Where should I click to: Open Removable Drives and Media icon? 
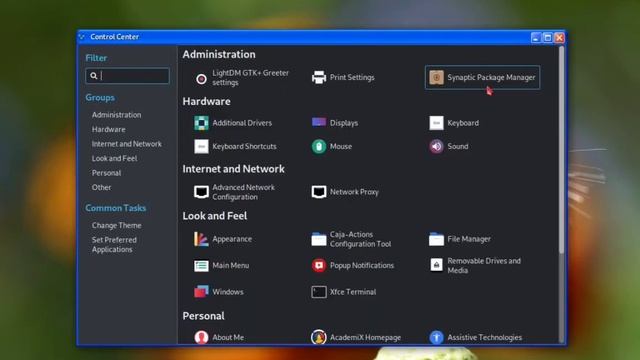point(436,265)
